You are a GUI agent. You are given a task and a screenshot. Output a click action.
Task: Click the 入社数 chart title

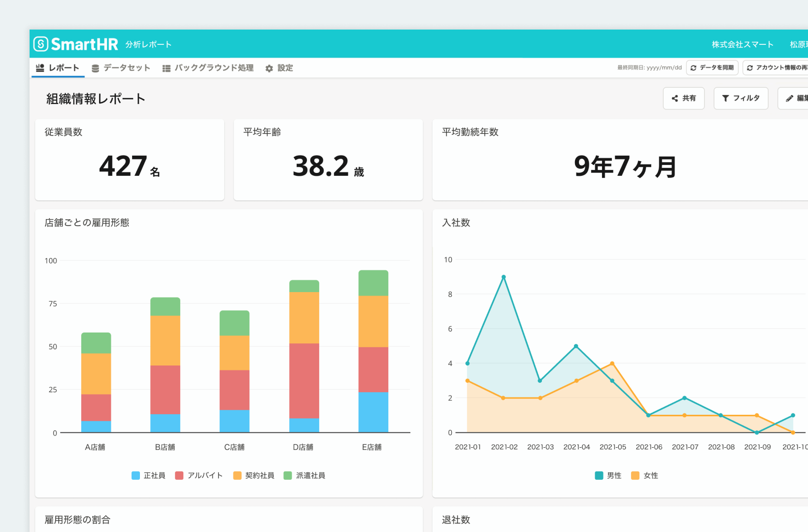tap(456, 223)
